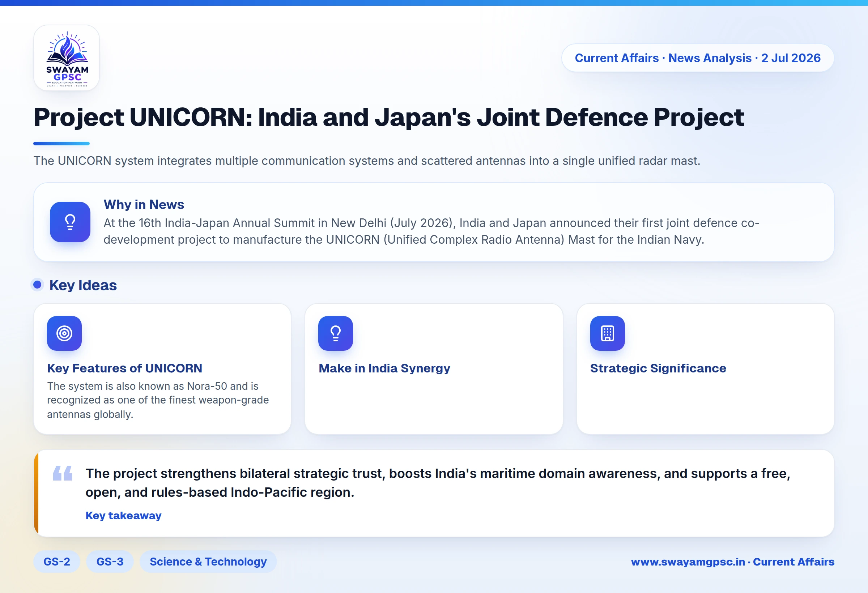Open the www.swayamgpsc.in Current Affairs link
The height and width of the screenshot is (593, 868).
click(732, 562)
